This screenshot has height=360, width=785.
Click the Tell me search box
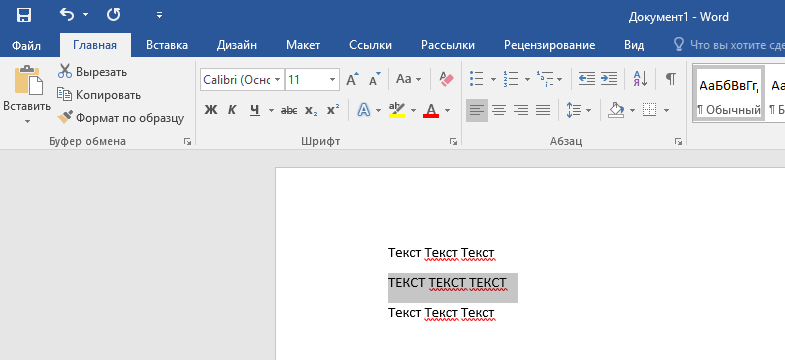click(729, 45)
